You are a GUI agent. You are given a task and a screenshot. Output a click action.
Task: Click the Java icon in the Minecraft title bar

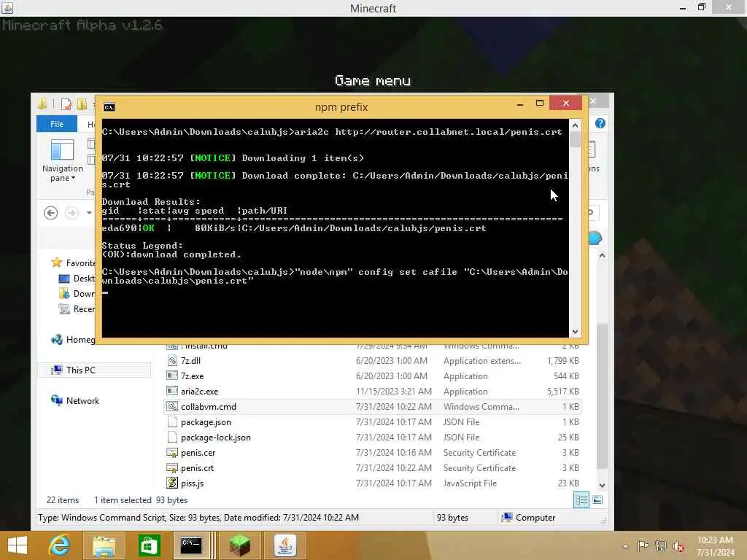(7, 7)
